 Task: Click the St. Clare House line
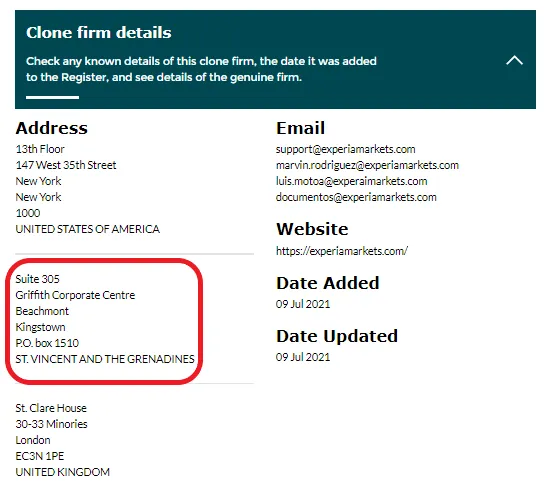point(51,408)
